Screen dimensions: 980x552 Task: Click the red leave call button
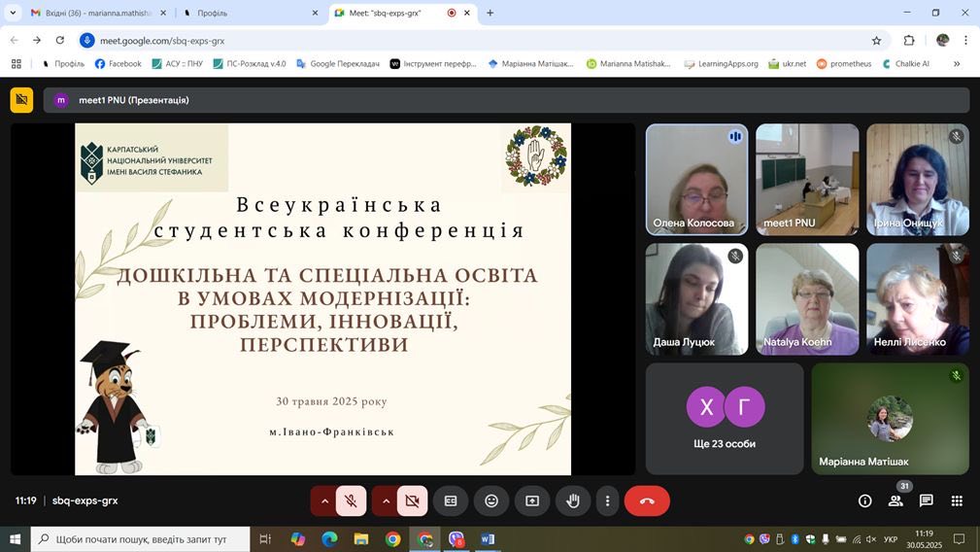point(647,500)
